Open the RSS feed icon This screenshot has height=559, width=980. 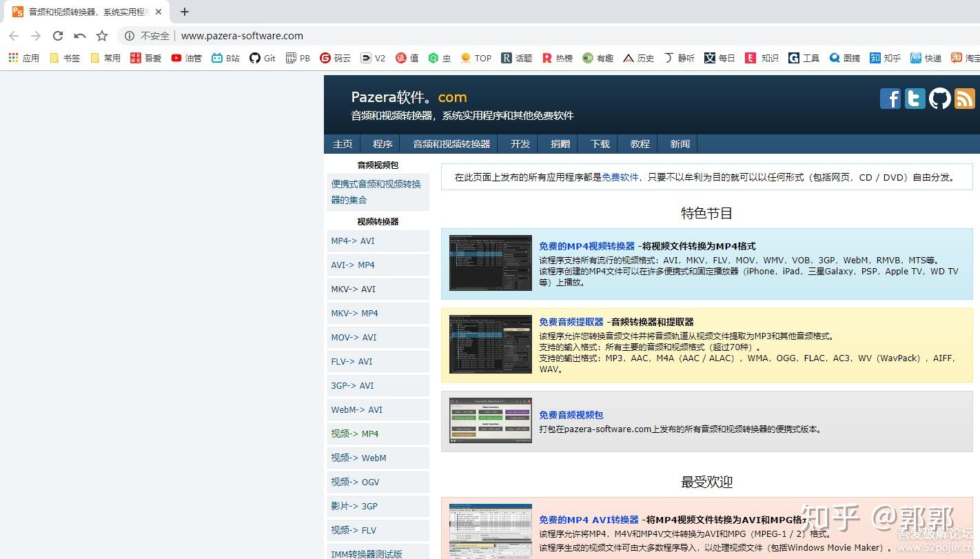pos(965,99)
